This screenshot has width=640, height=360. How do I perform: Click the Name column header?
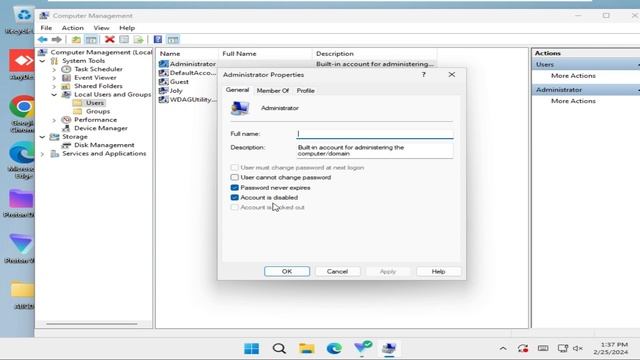point(188,54)
